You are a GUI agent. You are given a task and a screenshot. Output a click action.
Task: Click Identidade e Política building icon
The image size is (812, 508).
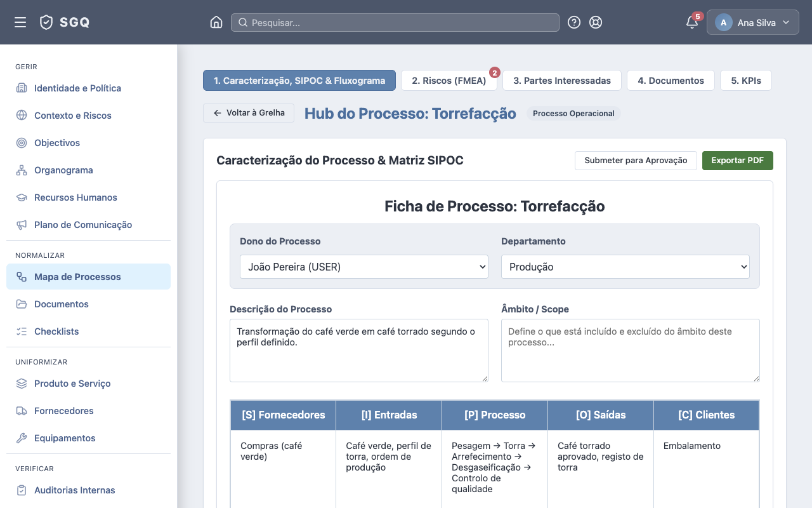pyautogui.click(x=22, y=88)
